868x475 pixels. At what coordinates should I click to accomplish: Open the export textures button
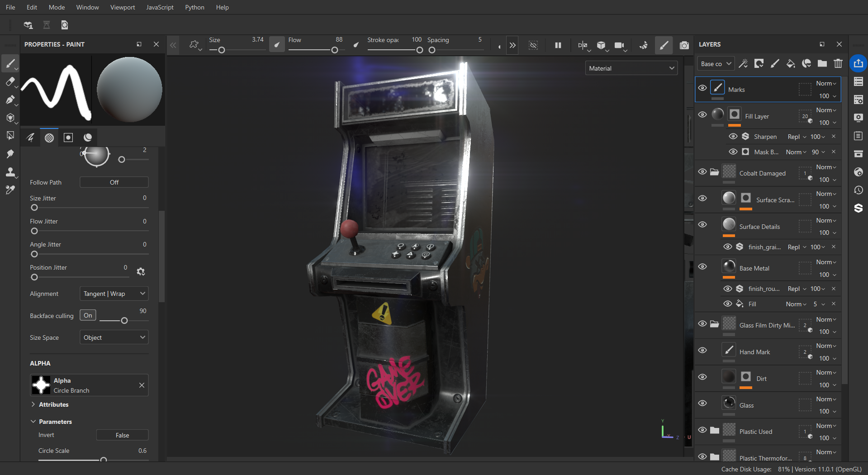tap(858, 64)
